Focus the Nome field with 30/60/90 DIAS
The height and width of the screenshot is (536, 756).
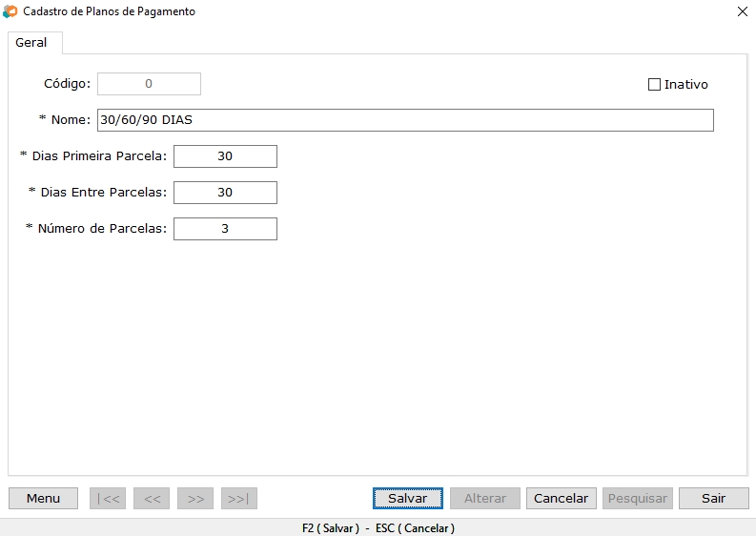pyautogui.click(x=405, y=120)
